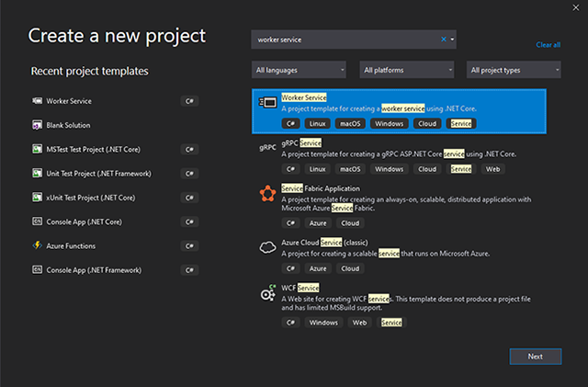Open the All platforms dropdown
The height and width of the screenshot is (387, 588).
407,70
